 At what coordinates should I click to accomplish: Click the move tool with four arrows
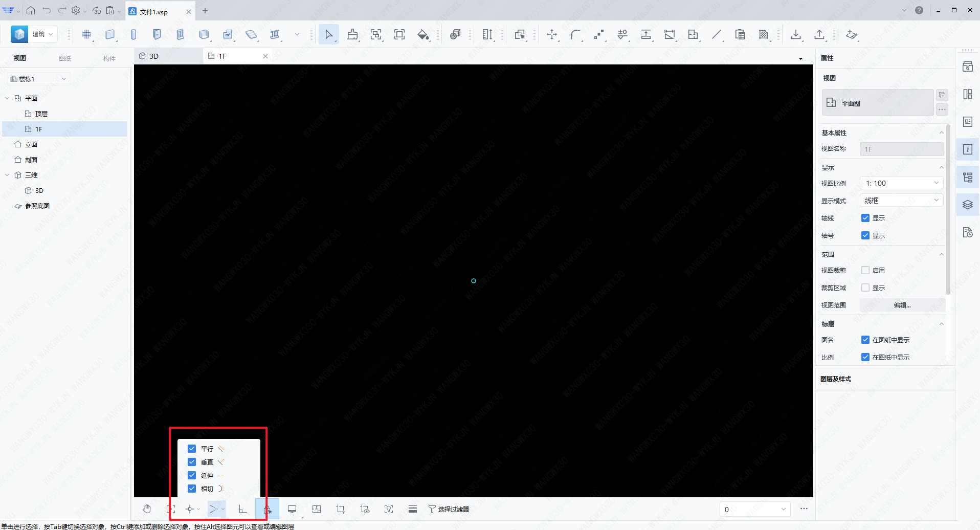point(551,34)
